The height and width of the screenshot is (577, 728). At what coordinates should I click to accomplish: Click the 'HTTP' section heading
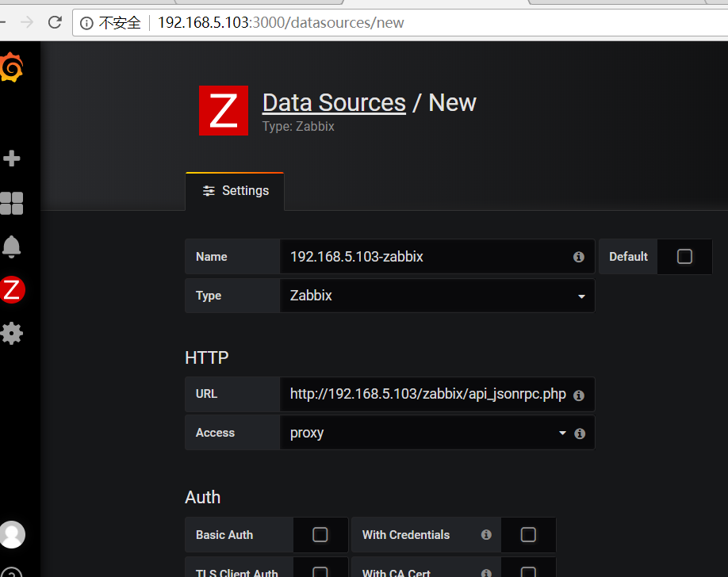pos(207,358)
